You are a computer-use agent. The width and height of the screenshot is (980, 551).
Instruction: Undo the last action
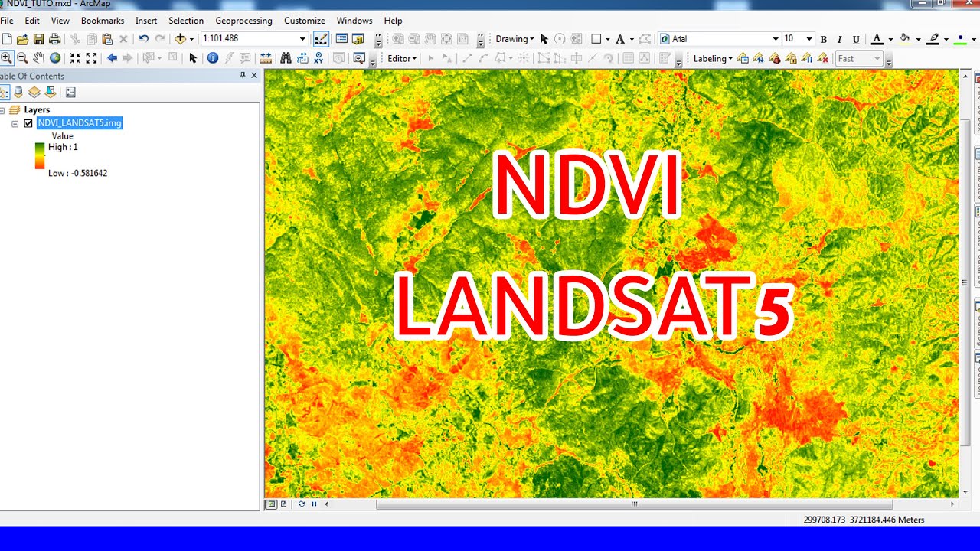pos(143,39)
